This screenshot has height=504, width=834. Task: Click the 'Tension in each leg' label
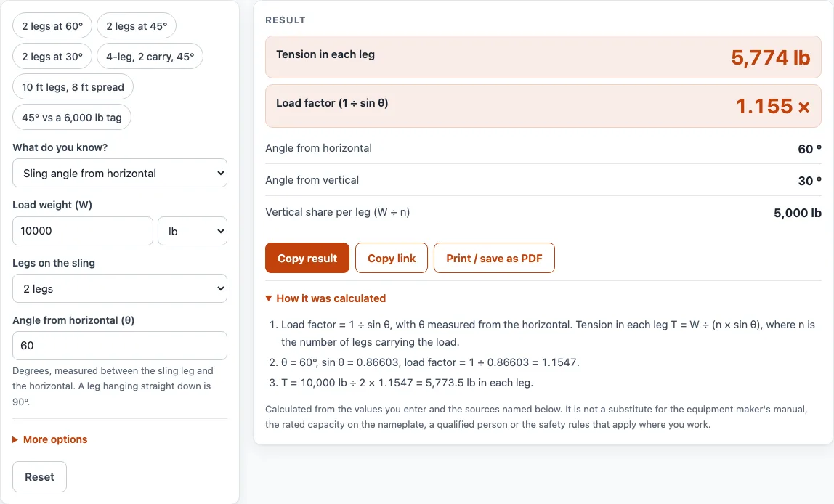tap(325, 54)
